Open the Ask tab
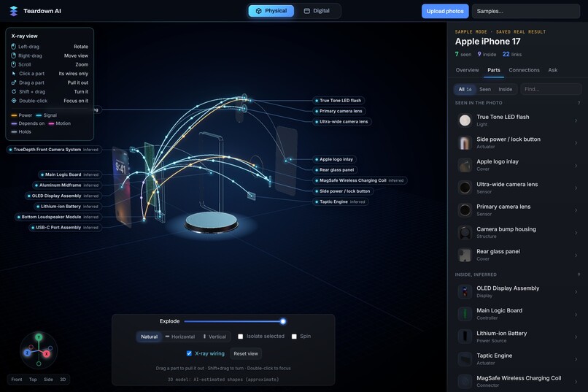 click(x=553, y=70)
